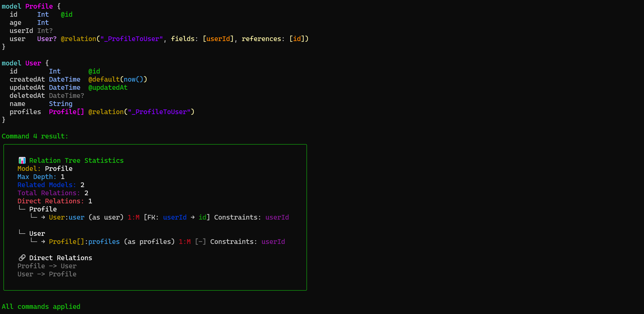
Task: Select the User:user relation tree entry
Action: point(66,217)
